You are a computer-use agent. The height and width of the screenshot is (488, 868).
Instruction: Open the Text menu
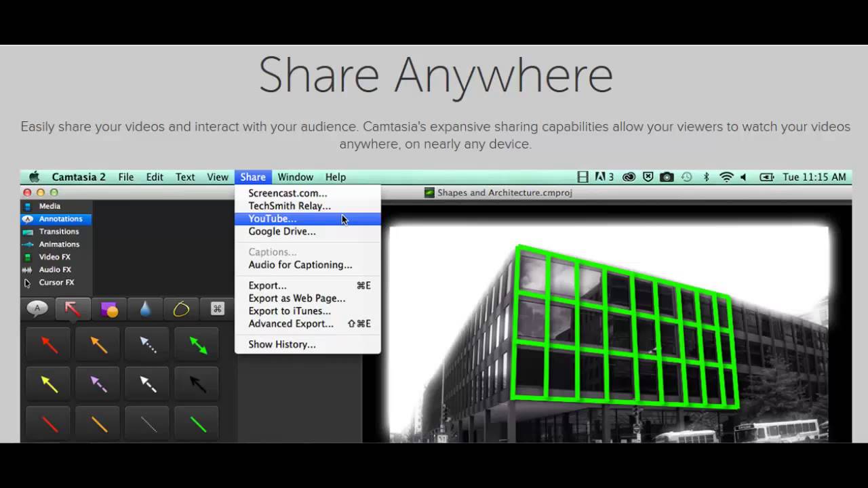tap(185, 177)
